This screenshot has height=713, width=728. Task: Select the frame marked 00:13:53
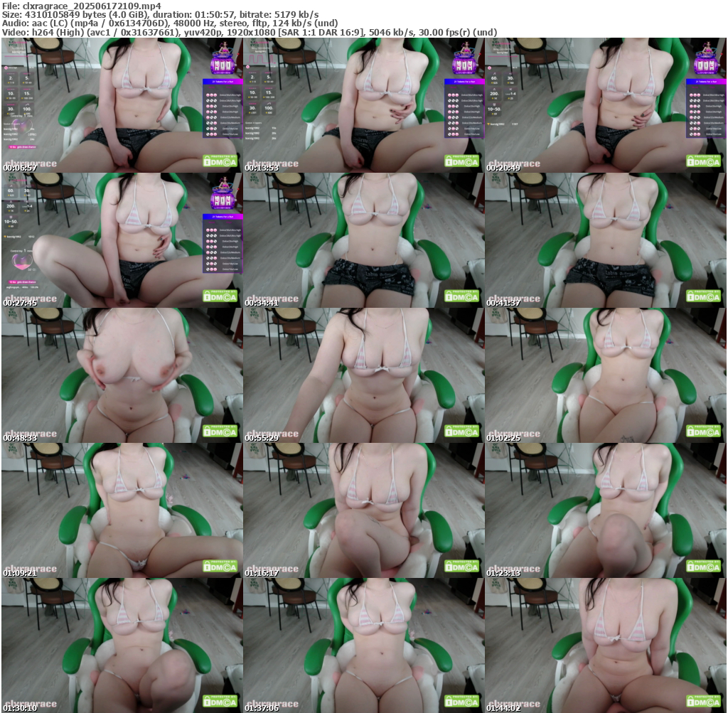(x=363, y=105)
